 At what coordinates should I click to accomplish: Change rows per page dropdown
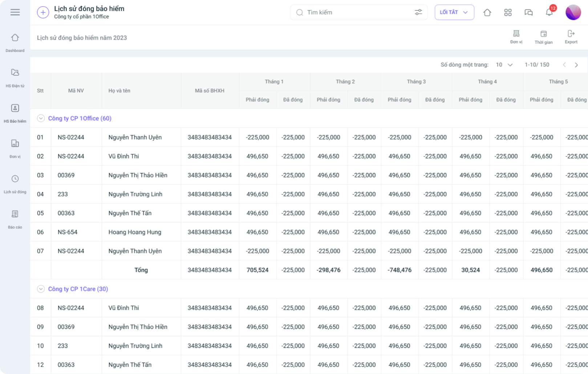pyautogui.click(x=504, y=65)
